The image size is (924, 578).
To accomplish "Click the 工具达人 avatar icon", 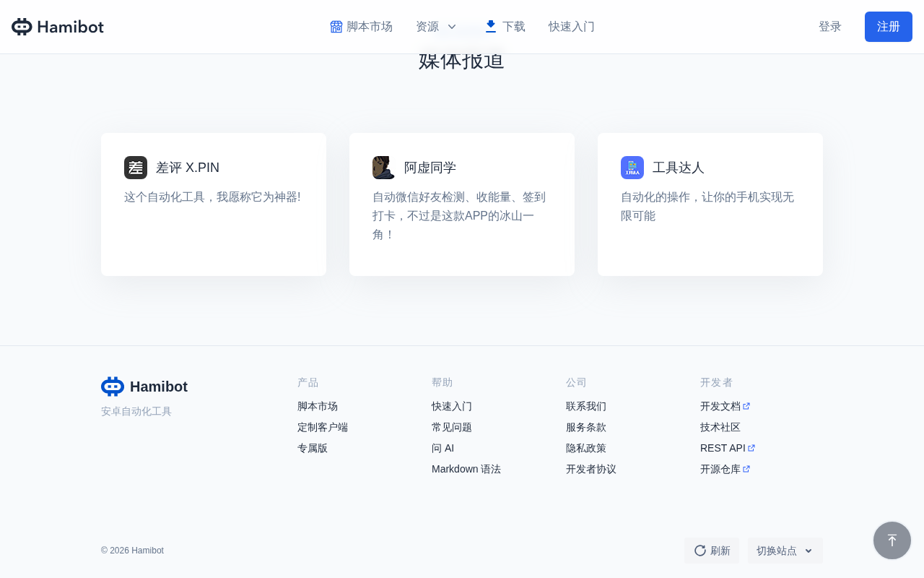I will click(632, 168).
